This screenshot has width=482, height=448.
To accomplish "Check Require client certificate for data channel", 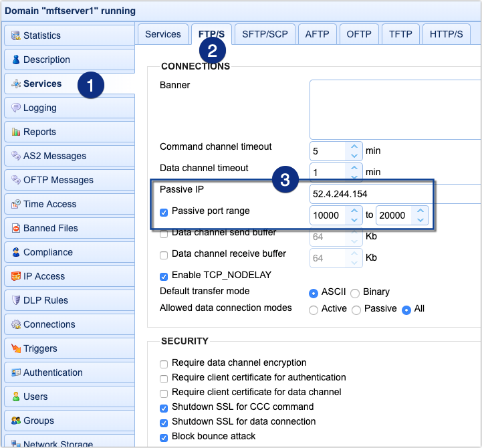I will [x=164, y=394].
